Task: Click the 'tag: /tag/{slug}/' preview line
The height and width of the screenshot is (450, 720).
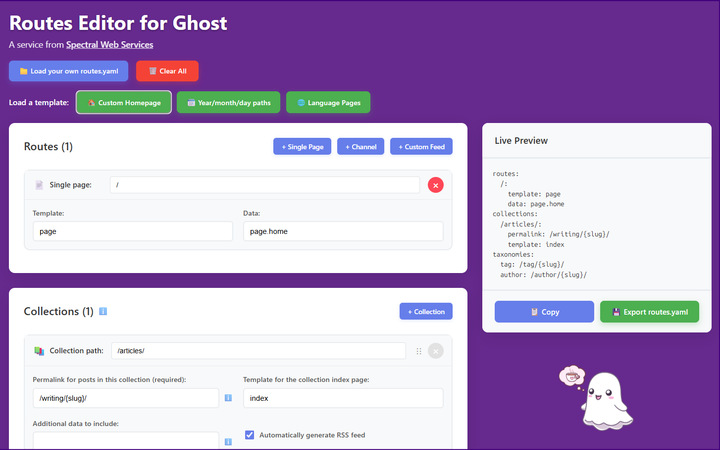Action: [532, 264]
